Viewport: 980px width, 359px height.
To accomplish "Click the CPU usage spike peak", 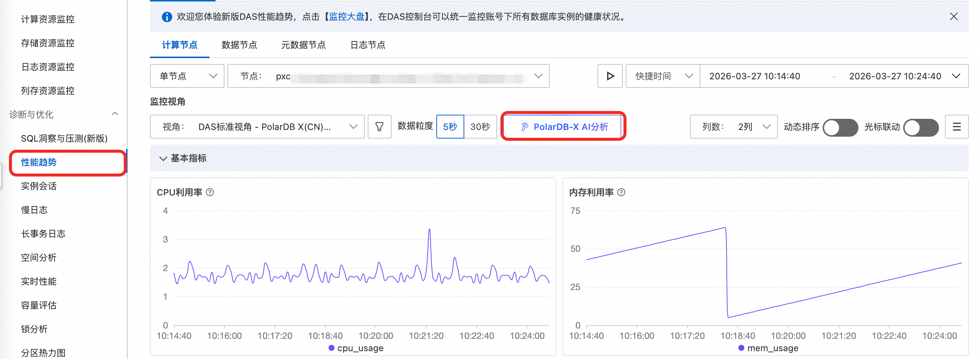I will pyautogui.click(x=430, y=229).
